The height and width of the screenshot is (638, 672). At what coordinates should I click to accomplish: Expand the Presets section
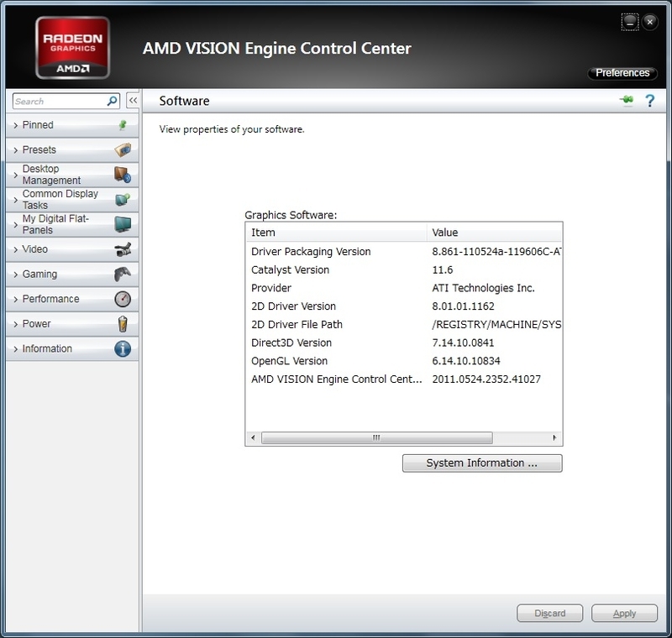coord(72,150)
